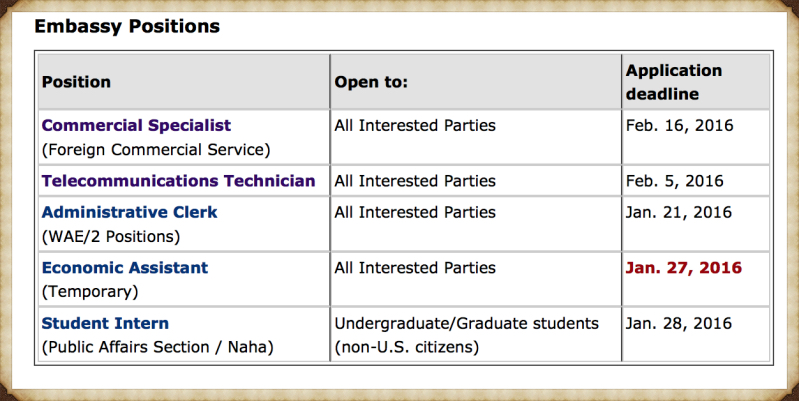Click the (Temporary) note under Economic Assistant

coord(90,292)
